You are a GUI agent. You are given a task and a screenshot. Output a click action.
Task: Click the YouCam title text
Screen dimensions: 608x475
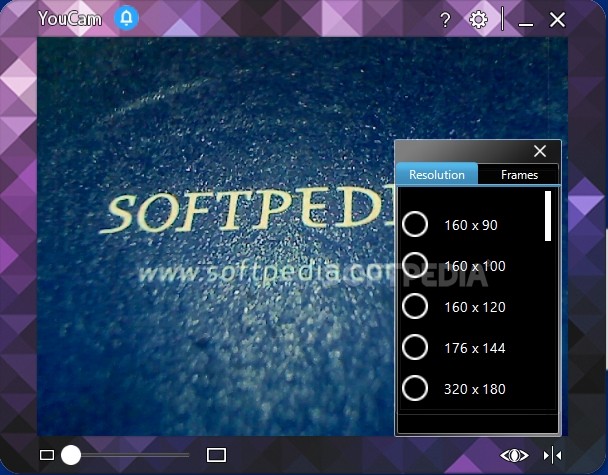(70, 18)
